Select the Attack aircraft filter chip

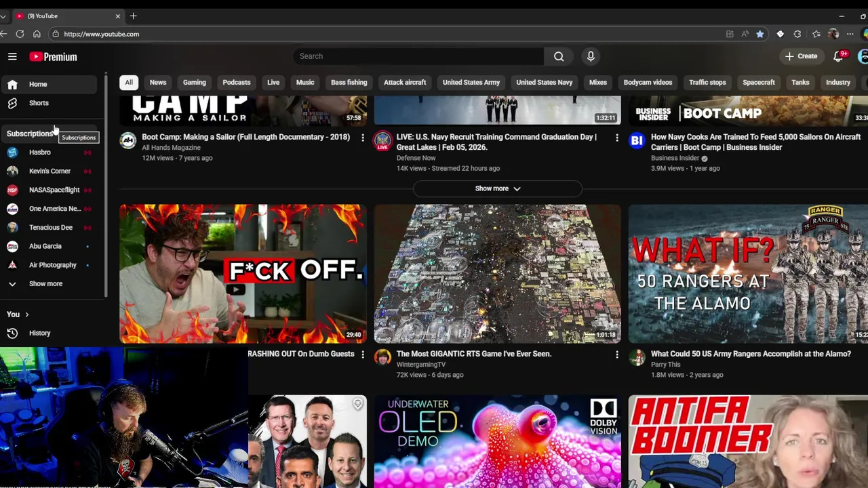405,83
